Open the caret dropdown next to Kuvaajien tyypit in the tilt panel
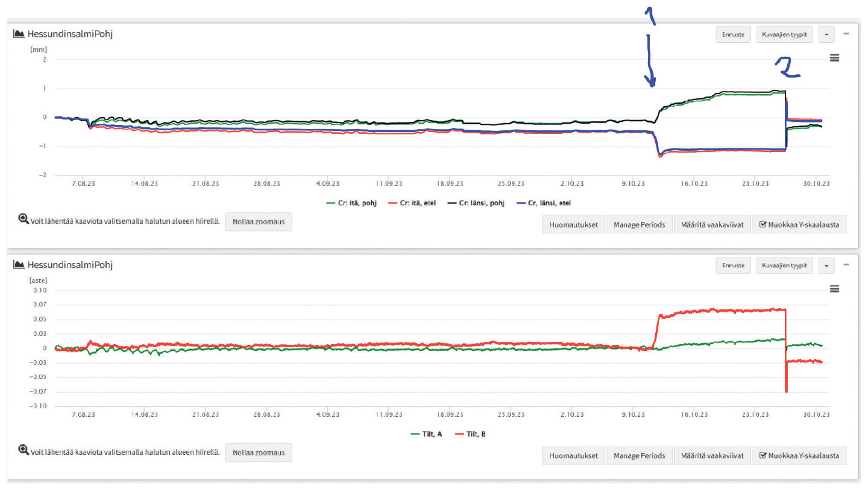The height and width of the screenshot is (491, 868). click(x=826, y=265)
